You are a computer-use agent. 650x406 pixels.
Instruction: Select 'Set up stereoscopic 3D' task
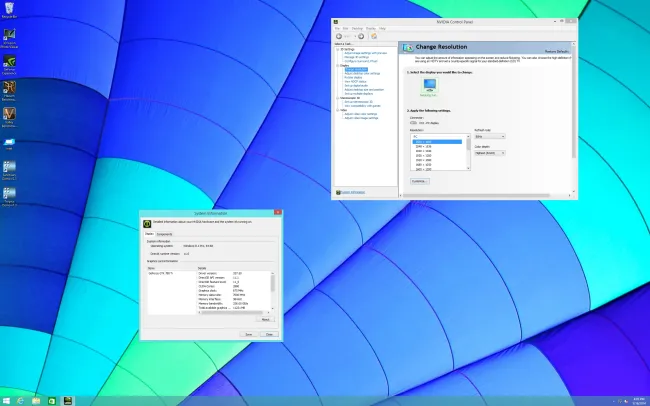(x=358, y=102)
